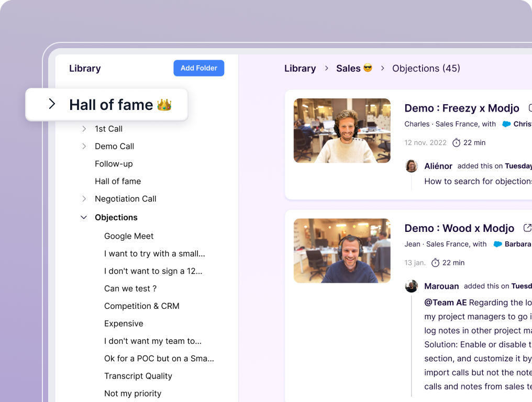Click the Library heading in sidebar

(85, 69)
